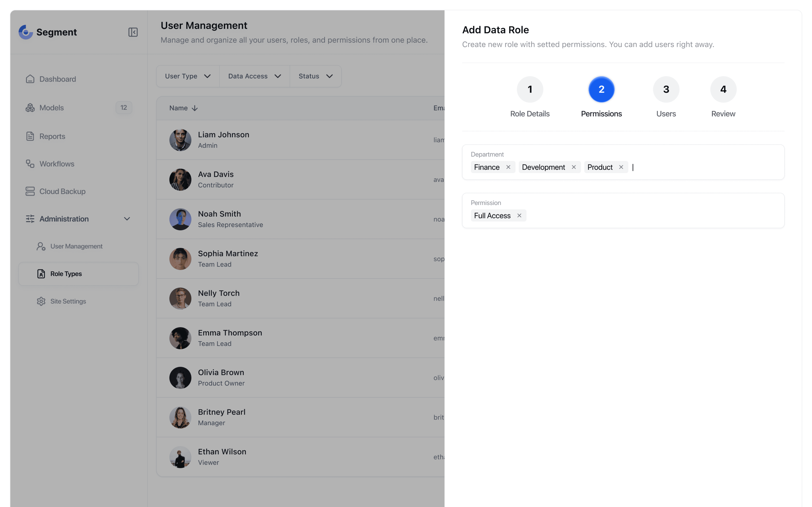Open the Status filter dropdown
The height and width of the screenshot is (507, 812).
[x=315, y=76]
